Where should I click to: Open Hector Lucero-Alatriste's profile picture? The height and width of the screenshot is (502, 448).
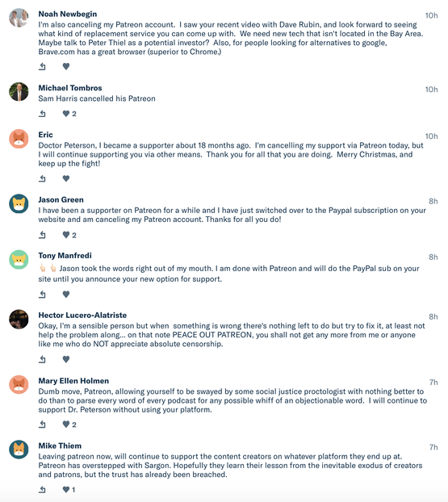19,319
